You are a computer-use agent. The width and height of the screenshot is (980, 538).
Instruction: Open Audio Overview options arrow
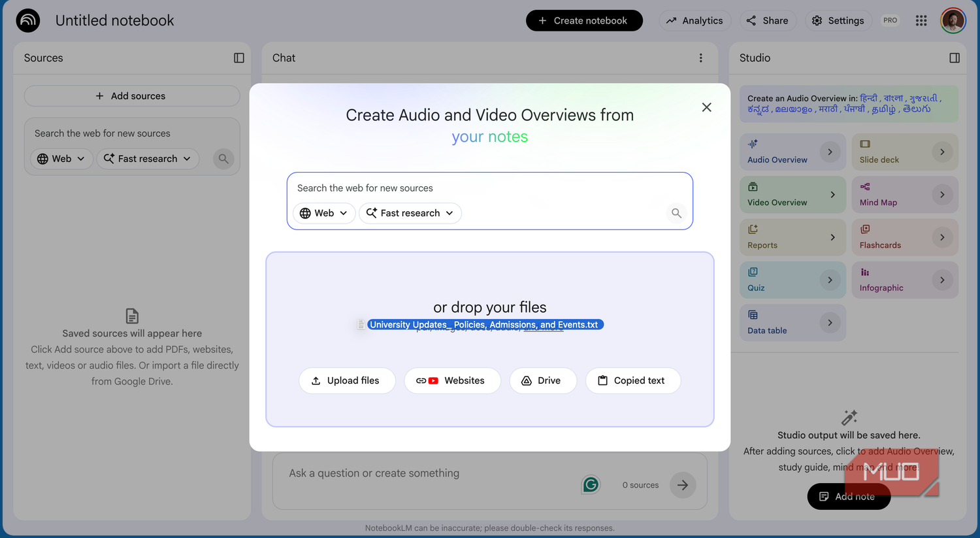click(x=830, y=152)
